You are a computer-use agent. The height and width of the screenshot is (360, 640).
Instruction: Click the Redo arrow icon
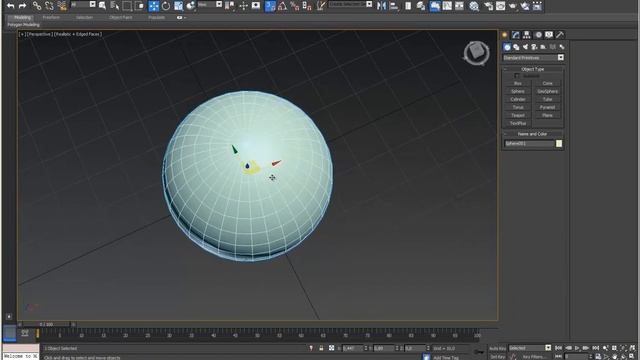22,6
